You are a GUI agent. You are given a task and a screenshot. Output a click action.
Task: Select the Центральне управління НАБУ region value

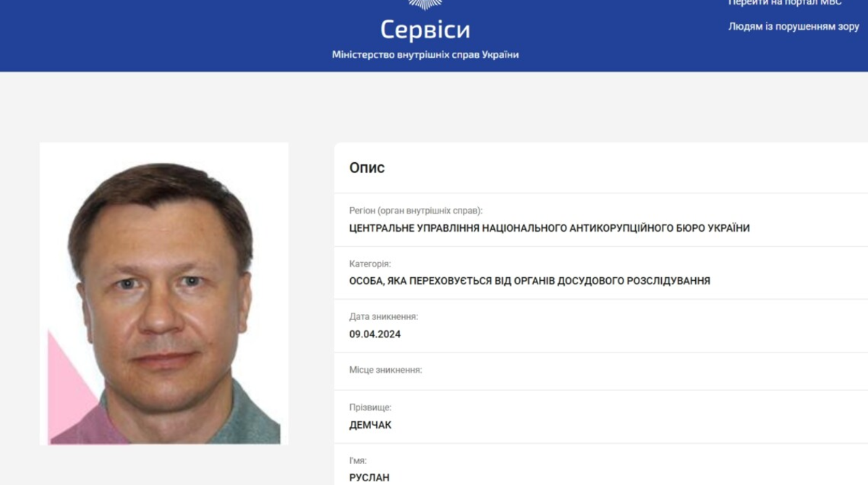[x=550, y=228]
